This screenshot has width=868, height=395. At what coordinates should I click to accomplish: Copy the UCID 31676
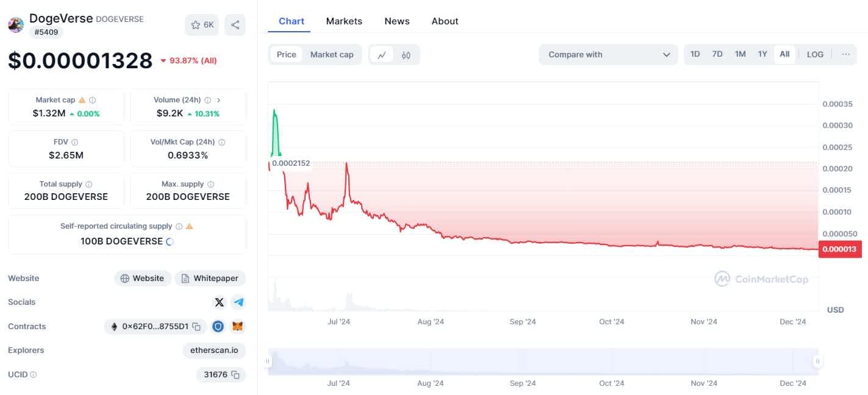click(235, 375)
